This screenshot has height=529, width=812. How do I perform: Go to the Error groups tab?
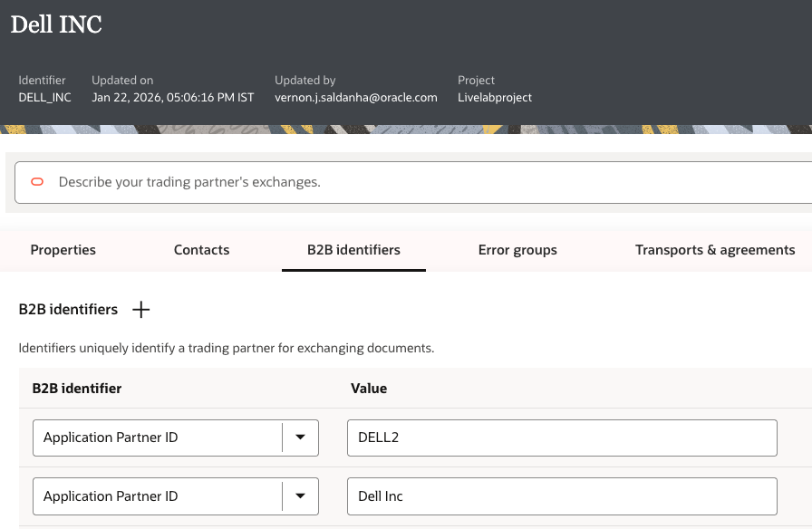517,250
